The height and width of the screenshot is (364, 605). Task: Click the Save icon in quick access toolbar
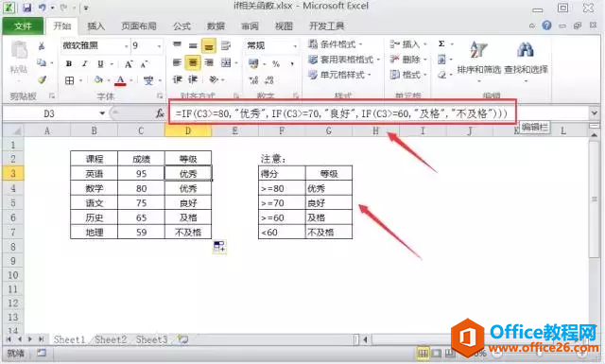click(x=26, y=8)
